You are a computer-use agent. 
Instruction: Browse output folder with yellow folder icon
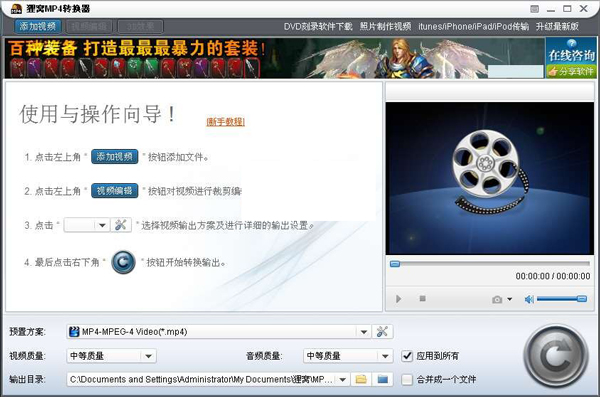coord(361,379)
